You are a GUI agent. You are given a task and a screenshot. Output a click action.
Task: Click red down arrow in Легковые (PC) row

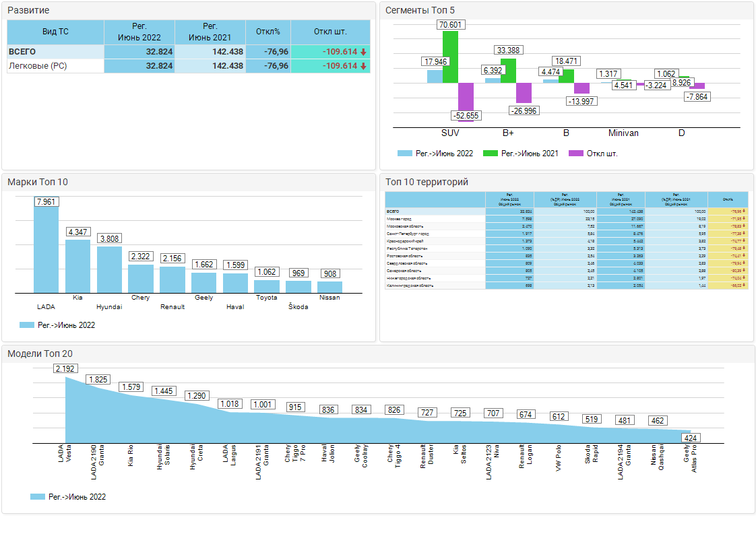click(363, 66)
